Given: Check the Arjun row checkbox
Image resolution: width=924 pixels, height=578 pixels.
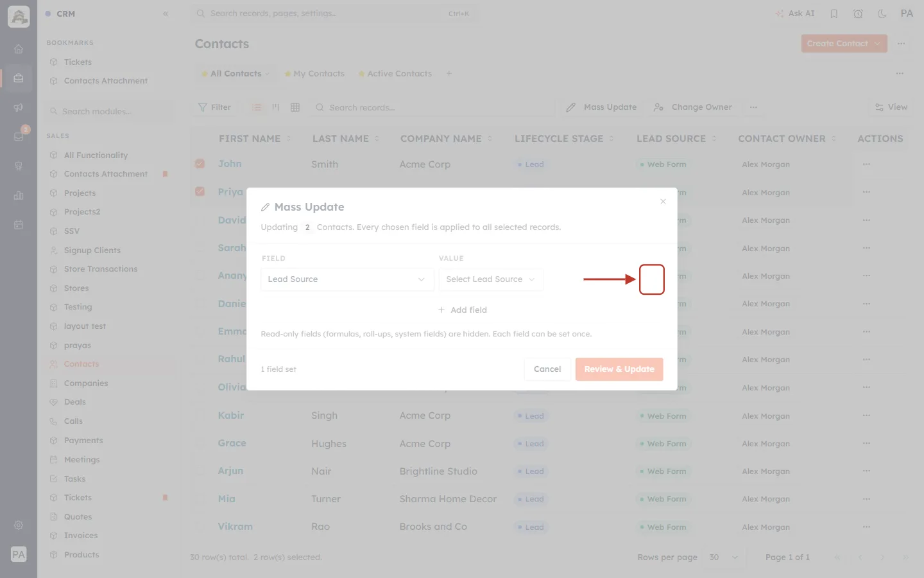Looking at the screenshot, I should (200, 471).
